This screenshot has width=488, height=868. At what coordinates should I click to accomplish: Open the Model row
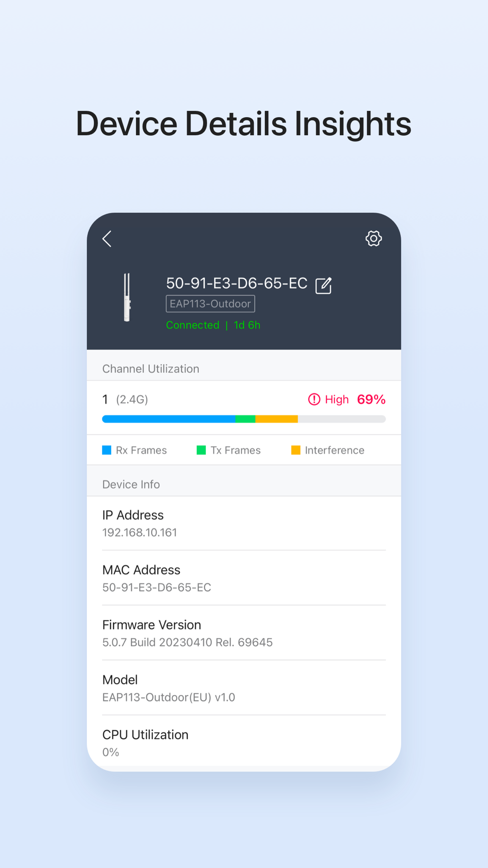[x=244, y=688]
